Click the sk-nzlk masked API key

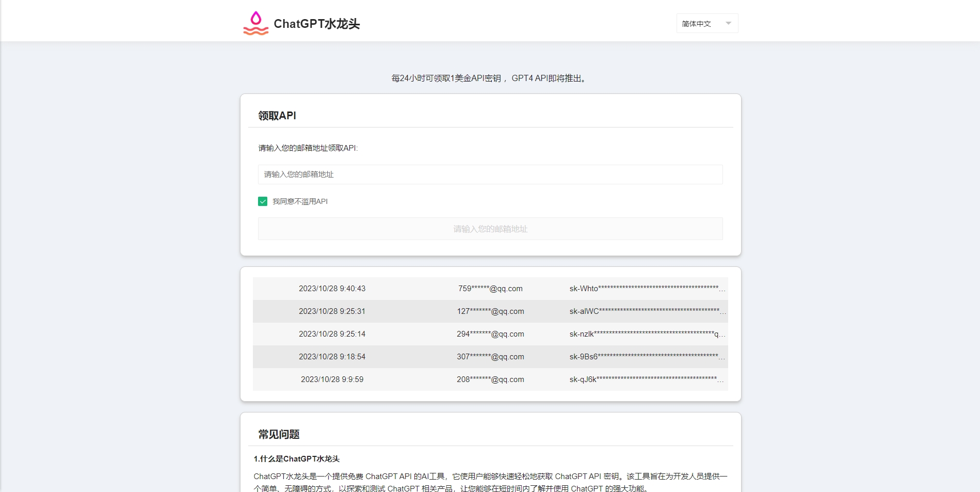coord(647,334)
